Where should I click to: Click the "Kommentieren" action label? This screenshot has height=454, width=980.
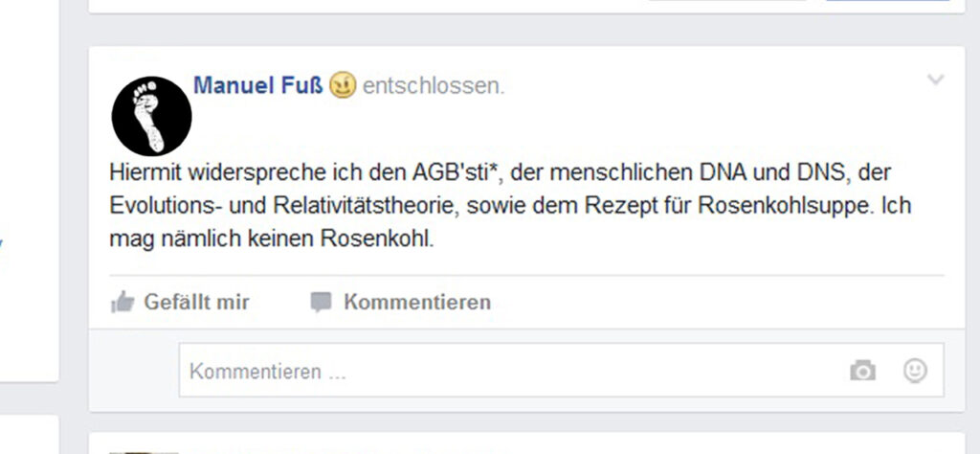click(x=417, y=302)
